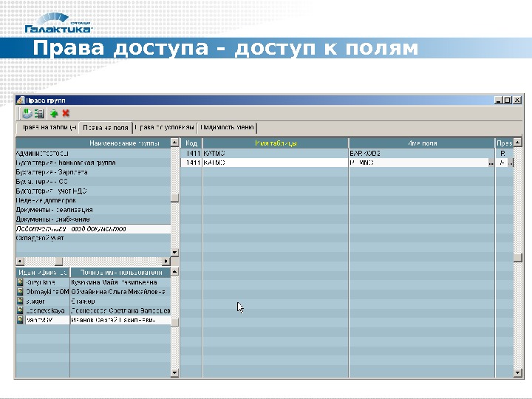532x399 pixels.
Task: Click the Права групп title bar icon
Action: tap(21, 100)
